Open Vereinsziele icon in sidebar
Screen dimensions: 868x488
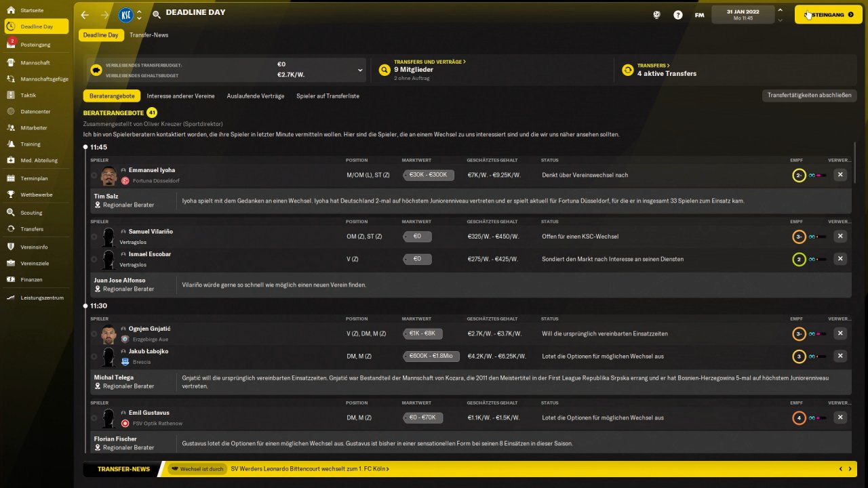(11, 263)
